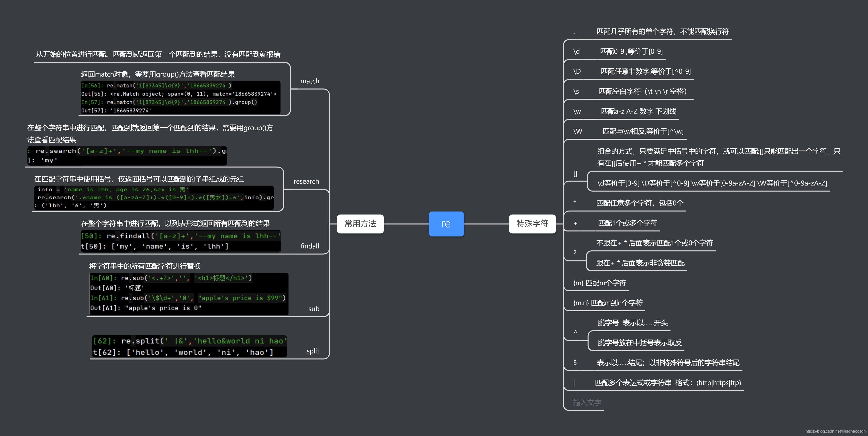Click '跟在+ * 后面表示非贪婪匹配' node
Image resolution: width=868 pixels, height=436 pixels.
[640, 263]
